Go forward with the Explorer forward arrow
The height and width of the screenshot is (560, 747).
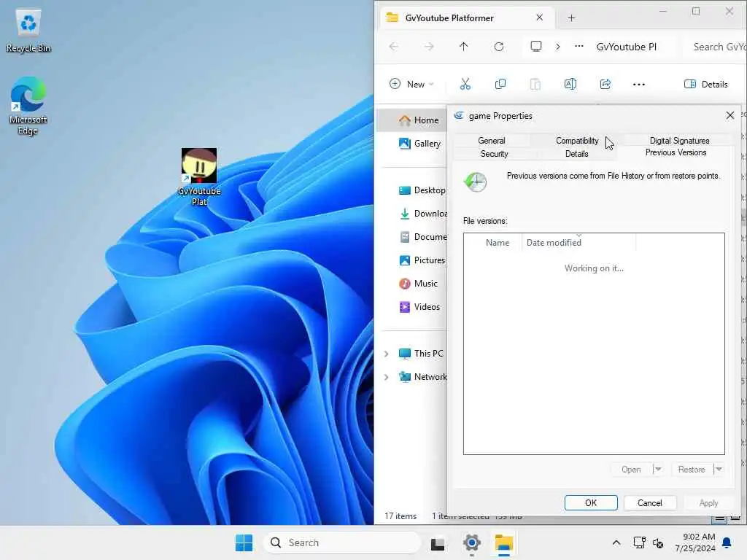pos(429,46)
